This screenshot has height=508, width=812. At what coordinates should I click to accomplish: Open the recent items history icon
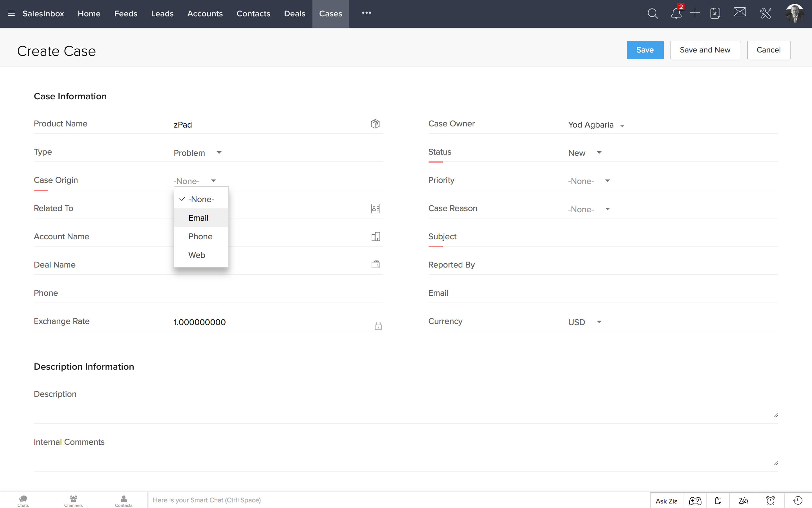(798, 501)
